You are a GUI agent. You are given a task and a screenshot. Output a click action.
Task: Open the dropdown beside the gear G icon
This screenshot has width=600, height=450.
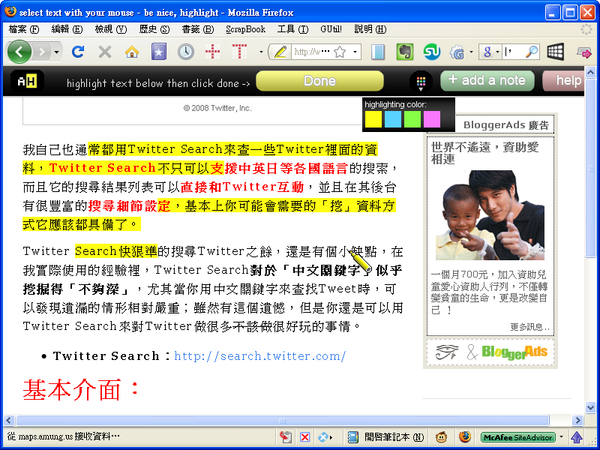[x=471, y=52]
